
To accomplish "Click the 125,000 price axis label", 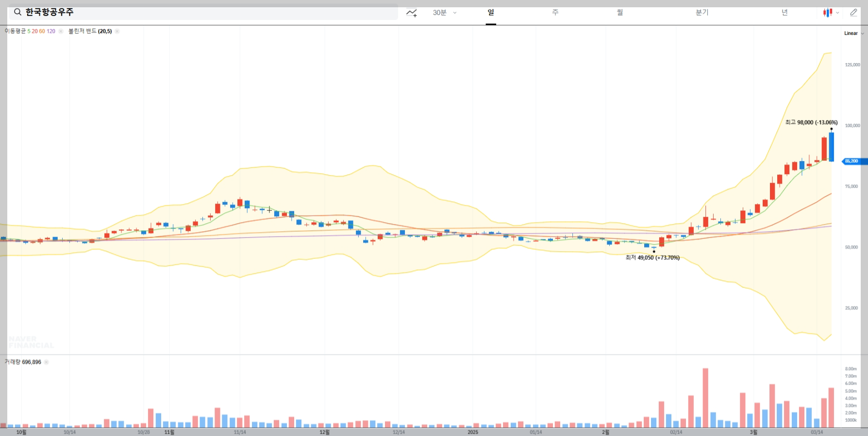I will coord(852,65).
